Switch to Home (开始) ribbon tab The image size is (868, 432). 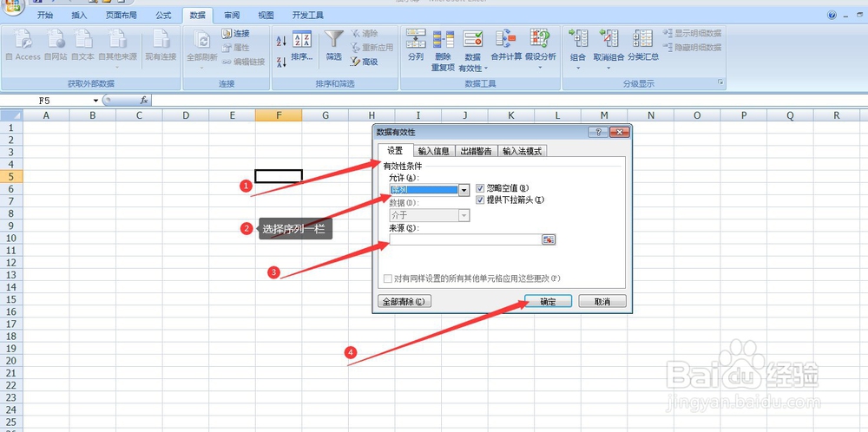45,16
